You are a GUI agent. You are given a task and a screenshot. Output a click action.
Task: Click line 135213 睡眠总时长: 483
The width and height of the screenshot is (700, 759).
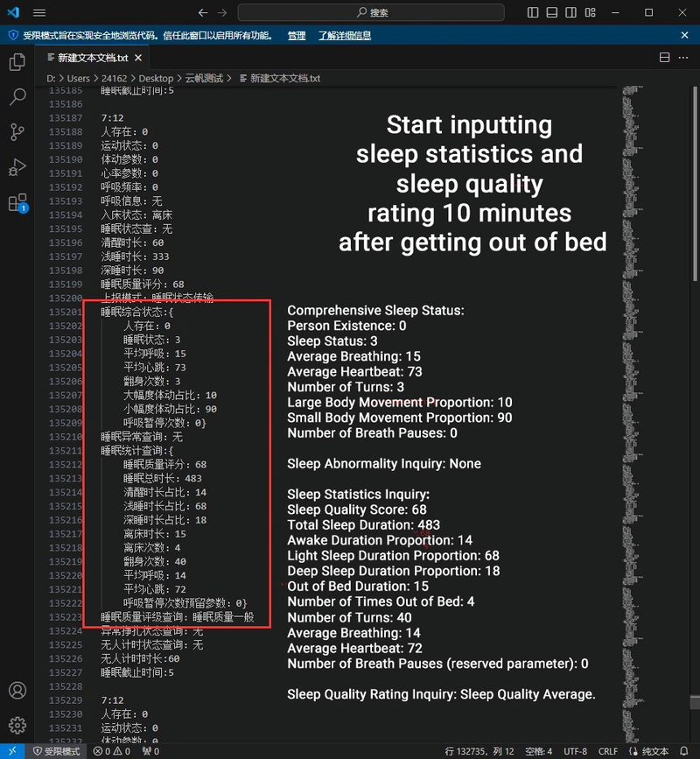[x=163, y=478]
